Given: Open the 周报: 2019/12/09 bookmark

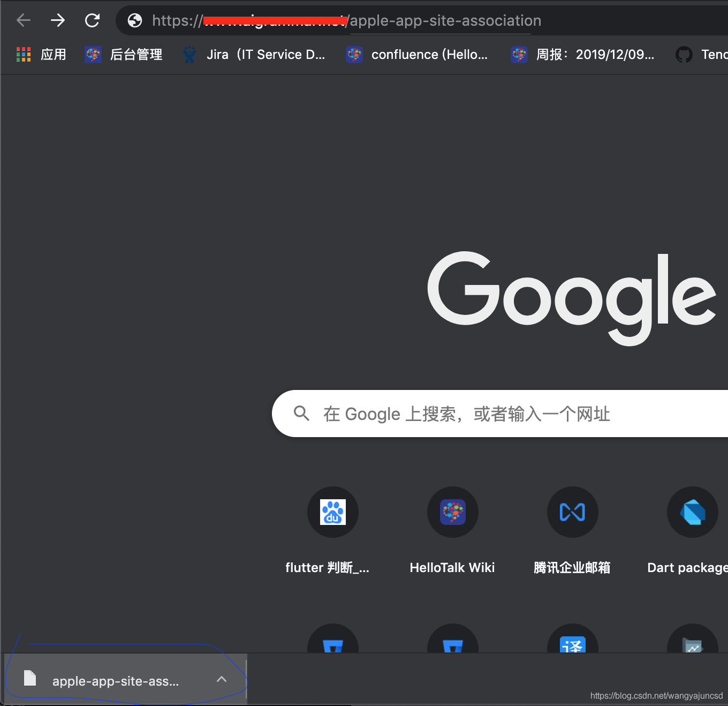Looking at the screenshot, I should 582,54.
